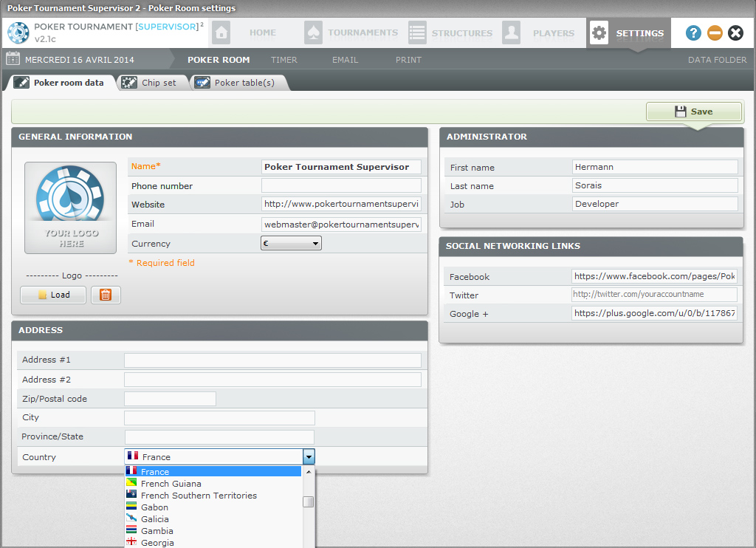Open the Currency dropdown
The image size is (756, 548).
[292, 243]
